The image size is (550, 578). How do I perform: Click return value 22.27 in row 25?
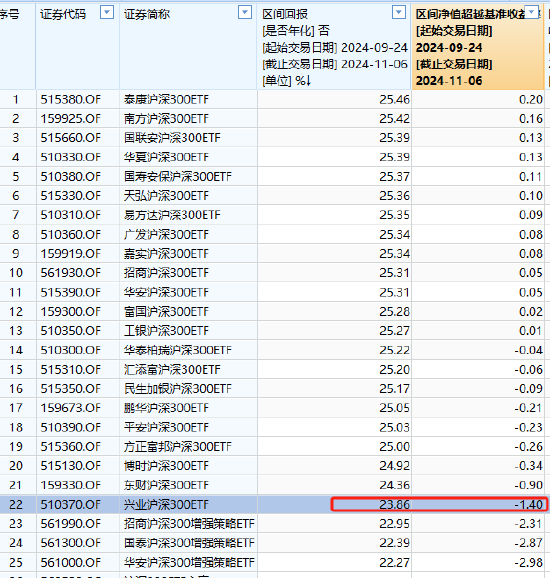pyautogui.click(x=394, y=562)
